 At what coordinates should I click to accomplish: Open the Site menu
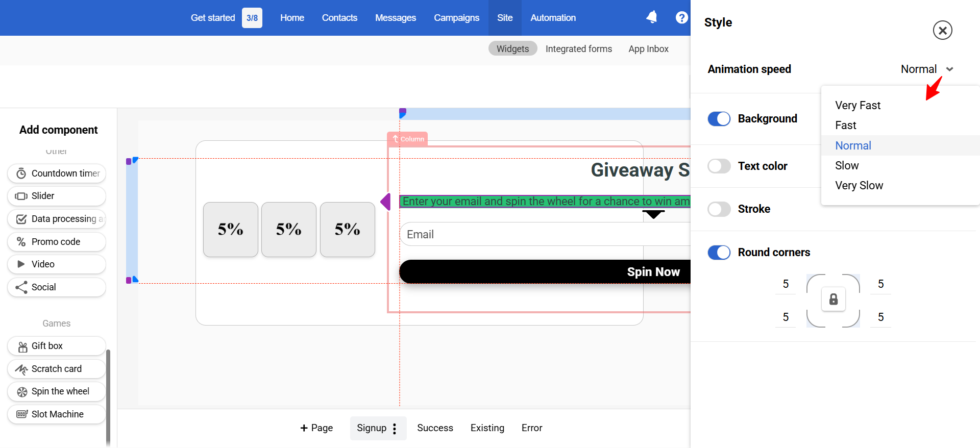coord(505,18)
